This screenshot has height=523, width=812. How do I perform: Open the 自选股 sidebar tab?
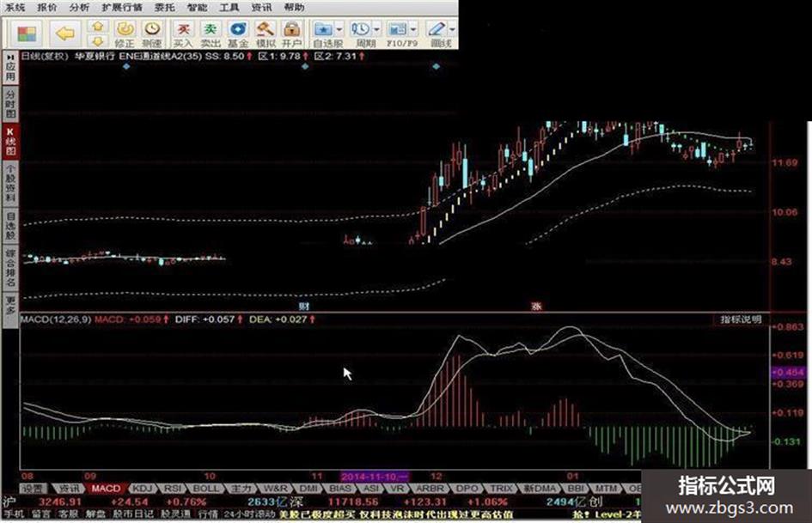tap(10, 225)
